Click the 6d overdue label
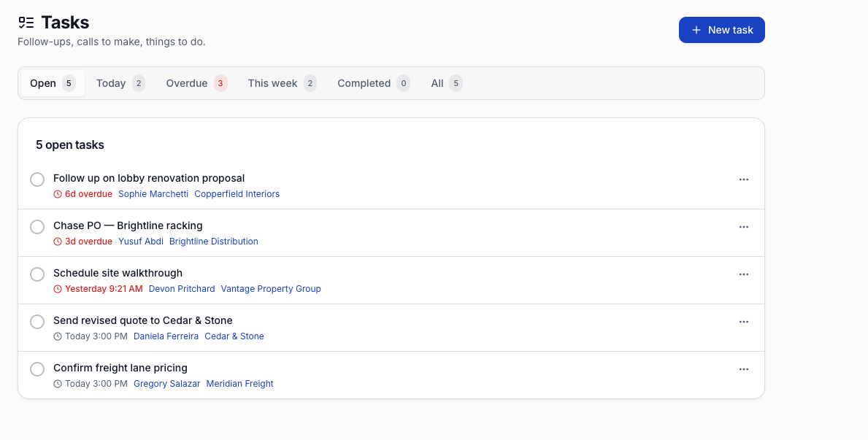The height and width of the screenshot is (440, 868). pos(88,194)
